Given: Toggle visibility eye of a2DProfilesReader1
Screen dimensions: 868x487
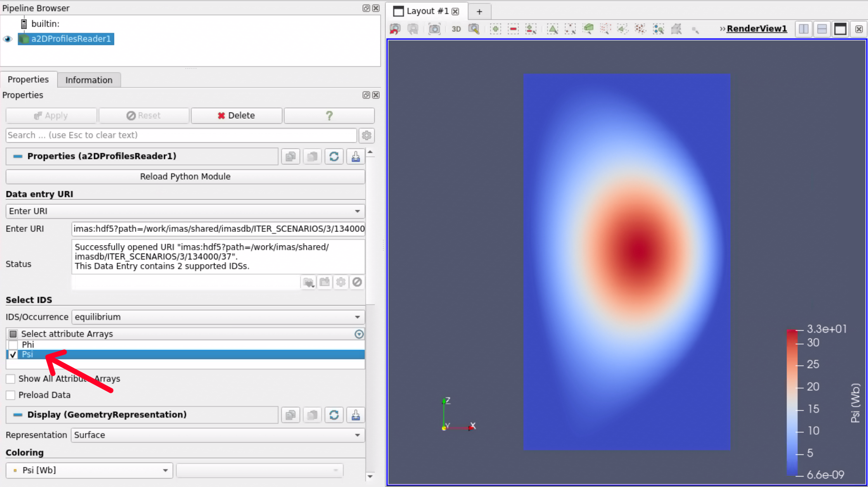Looking at the screenshot, I should (8, 39).
